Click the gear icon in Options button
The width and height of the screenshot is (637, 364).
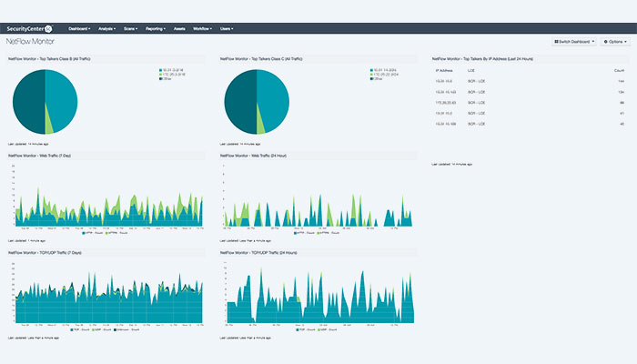click(x=605, y=42)
